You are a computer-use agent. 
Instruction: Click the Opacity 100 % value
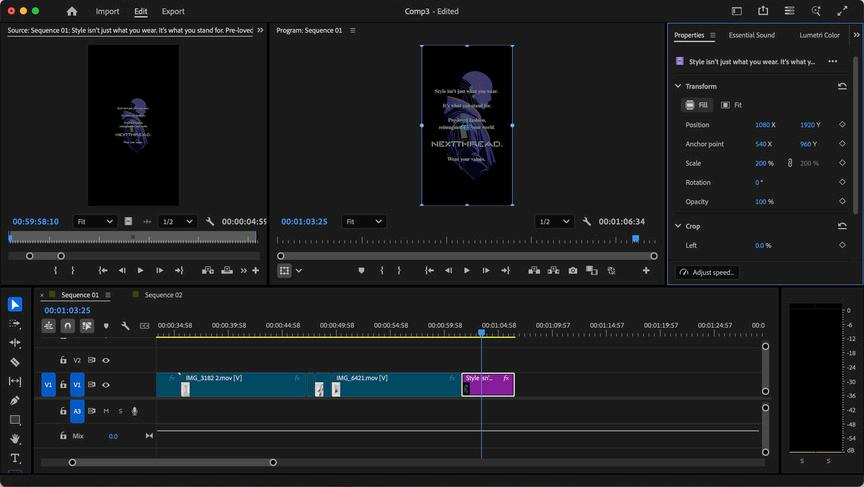[764, 202]
